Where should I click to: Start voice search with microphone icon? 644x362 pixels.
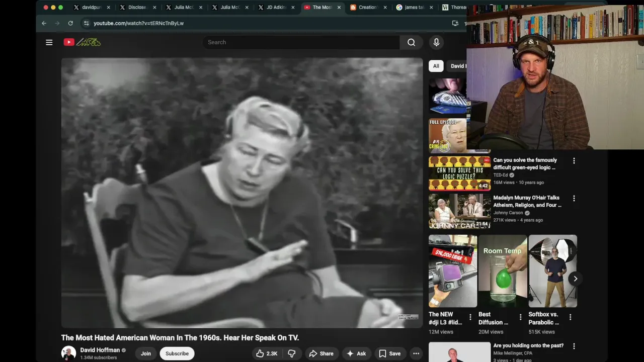(x=436, y=42)
